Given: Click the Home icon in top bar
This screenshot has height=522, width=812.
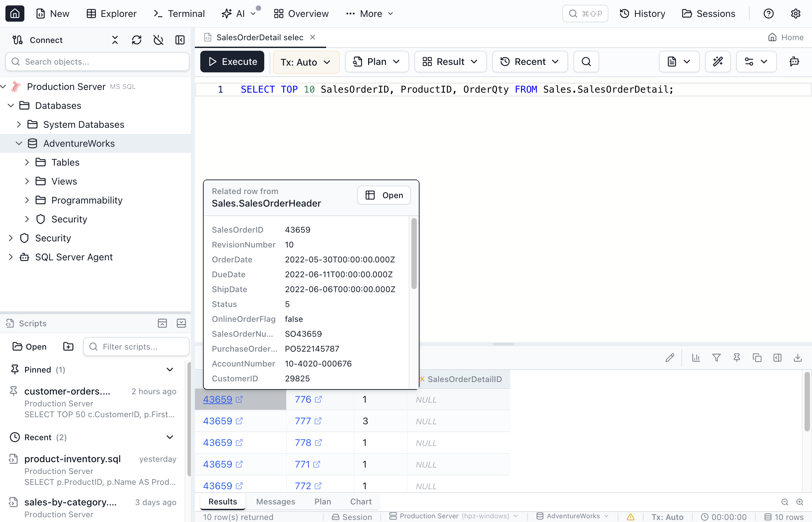Looking at the screenshot, I should coord(15,14).
